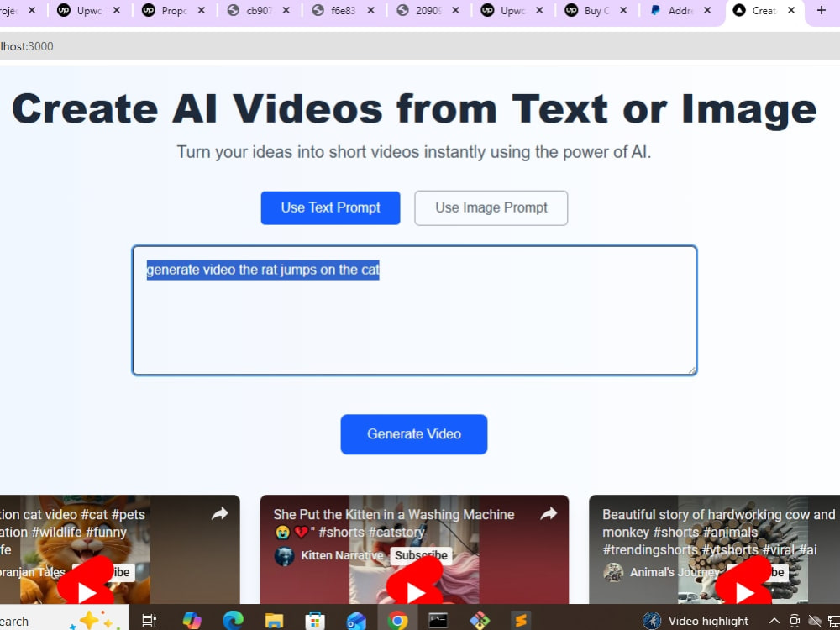Image resolution: width=840 pixels, height=630 pixels.
Task: Expand hidden system tray icons chevron
Action: (774, 621)
